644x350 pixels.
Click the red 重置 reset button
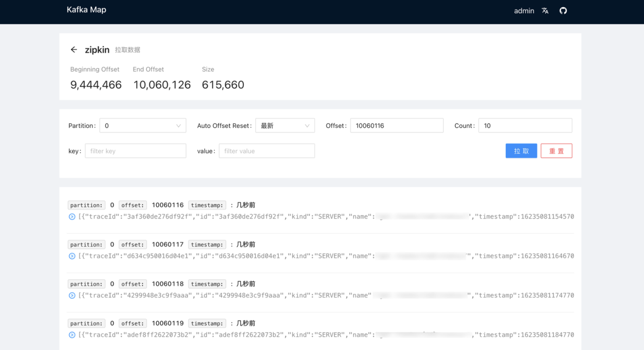(556, 151)
